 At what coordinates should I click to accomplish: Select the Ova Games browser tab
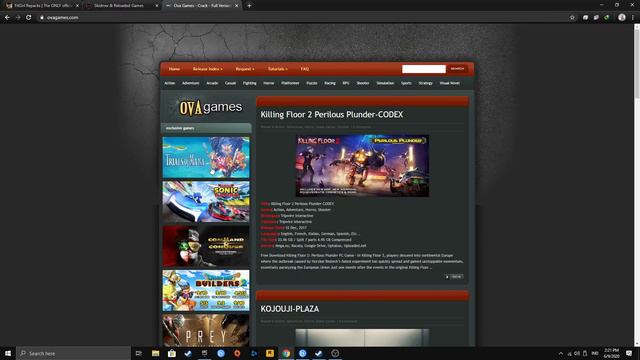click(202, 6)
